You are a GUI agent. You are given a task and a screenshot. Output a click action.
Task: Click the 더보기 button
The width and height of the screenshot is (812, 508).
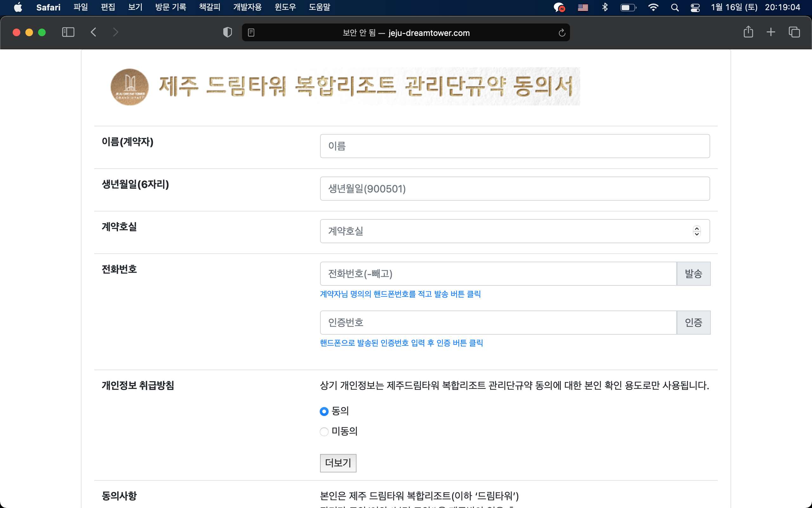(338, 463)
